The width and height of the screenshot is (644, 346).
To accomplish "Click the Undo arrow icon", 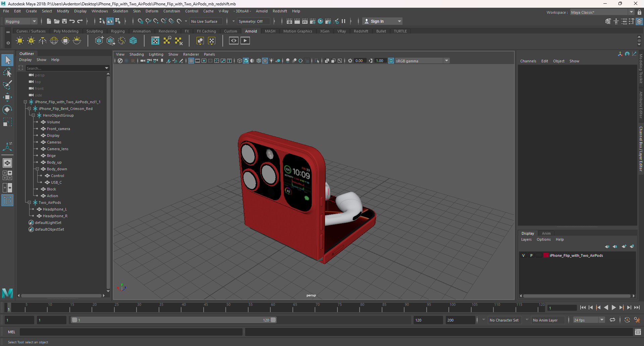I will pos(72,21).
